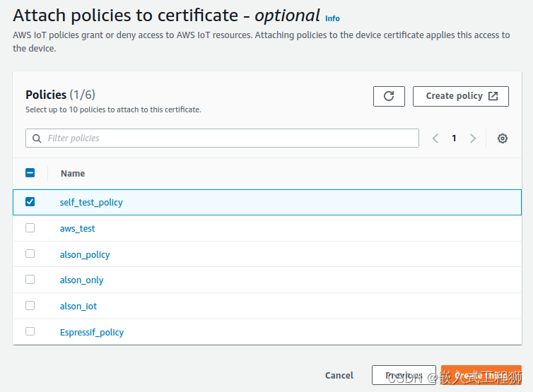This screenshot has height=392, width=533.
Task: Uncheck the self_test_policy checkbox
Action: tap(30, 202)
